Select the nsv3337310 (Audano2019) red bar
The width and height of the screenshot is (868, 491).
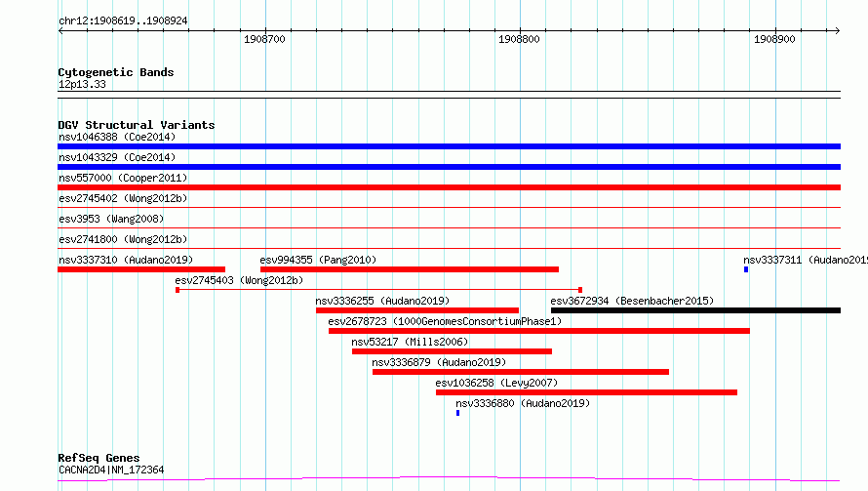pos(141,269)
